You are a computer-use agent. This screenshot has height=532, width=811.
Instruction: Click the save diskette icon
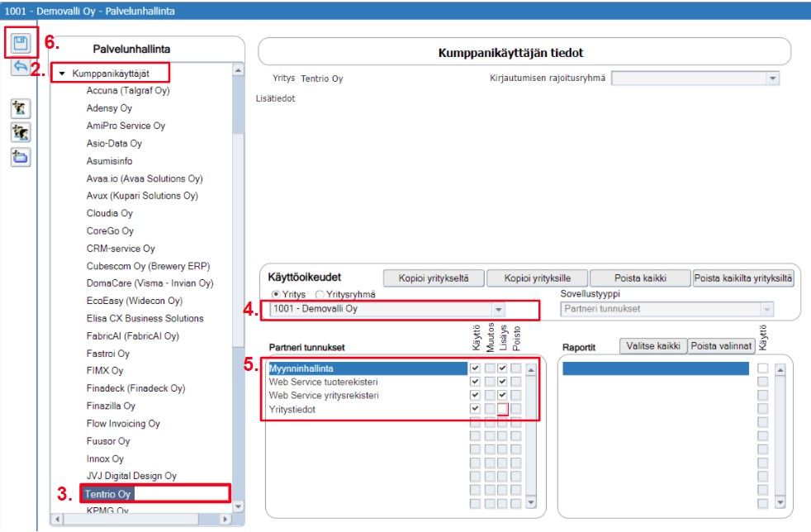(x=21, y=43)
